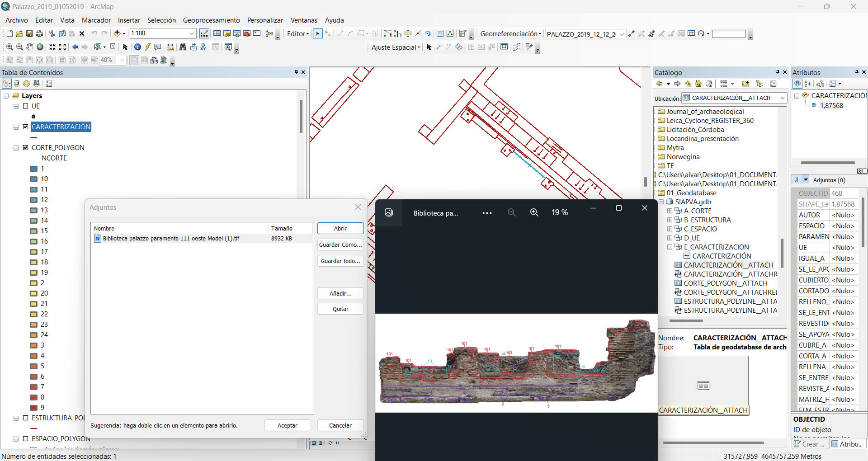Click the Abrir button in Adjuntos dialog
Screen dimensions: 868x461
(x=340, y=228)
